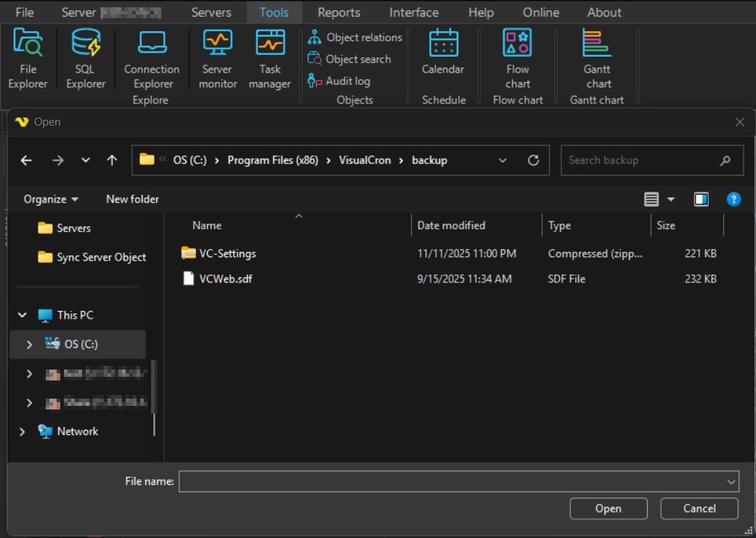Open the Connection Explorer
756x538 pixels.
tap(151, 58)
